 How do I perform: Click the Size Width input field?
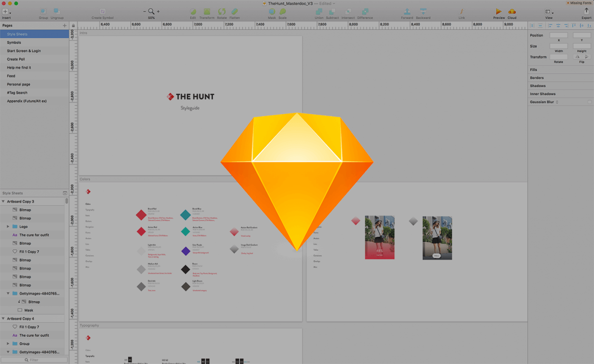pos(559,46)
